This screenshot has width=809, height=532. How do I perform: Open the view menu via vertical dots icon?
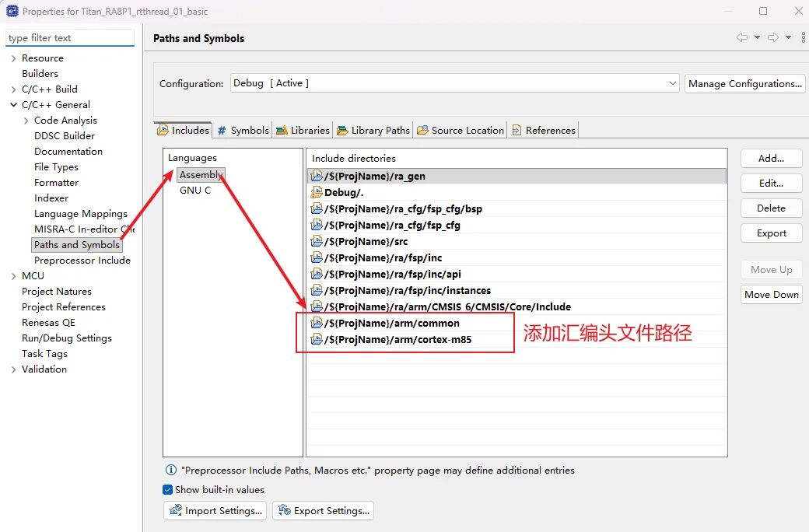804,37
